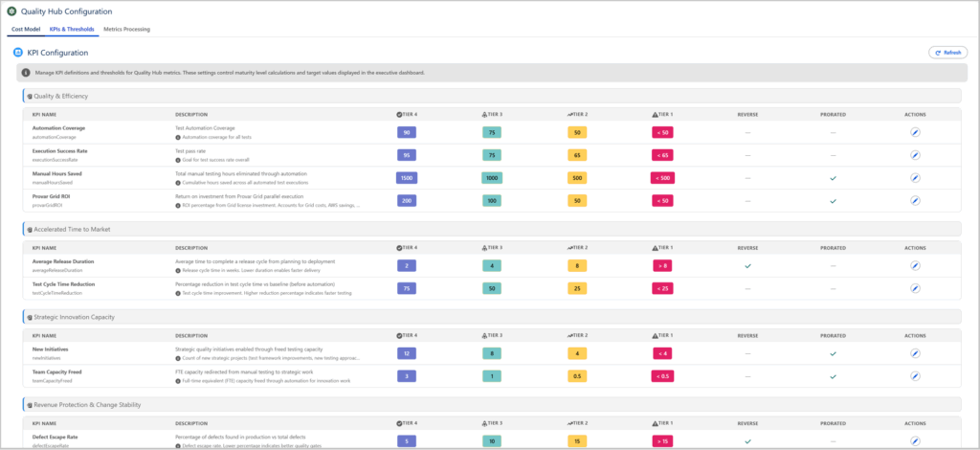Edit the Average Release Duration row
This screenshot has width=980, height=450.
(x=914, y=265)
